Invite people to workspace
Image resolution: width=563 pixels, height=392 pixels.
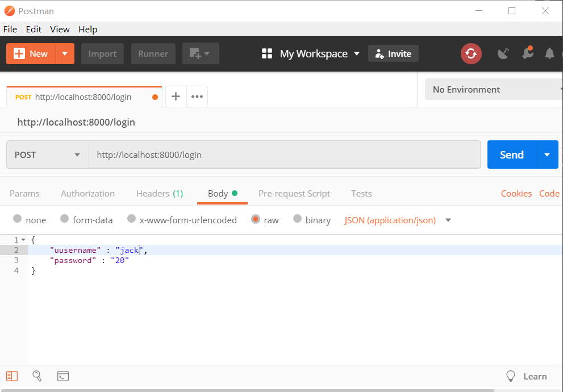[393, 54]
